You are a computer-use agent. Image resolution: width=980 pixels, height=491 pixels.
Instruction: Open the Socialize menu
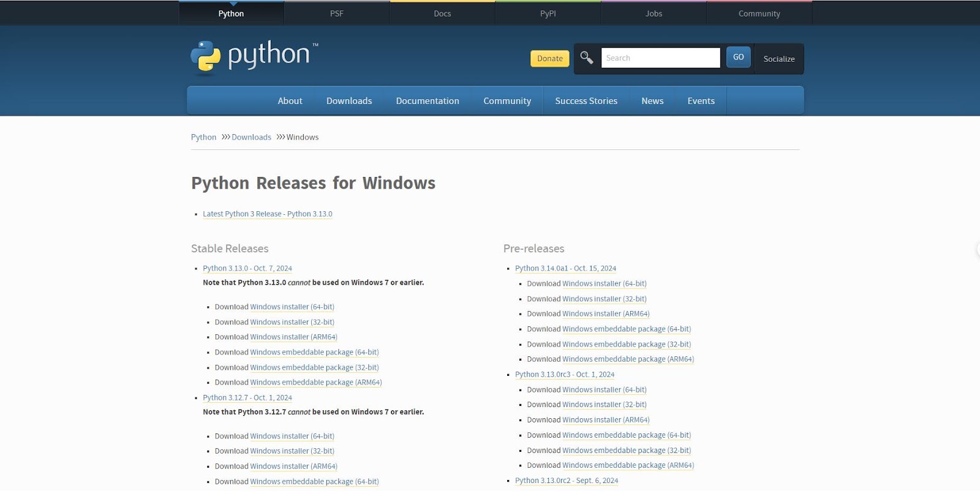(x=779, y=59)
